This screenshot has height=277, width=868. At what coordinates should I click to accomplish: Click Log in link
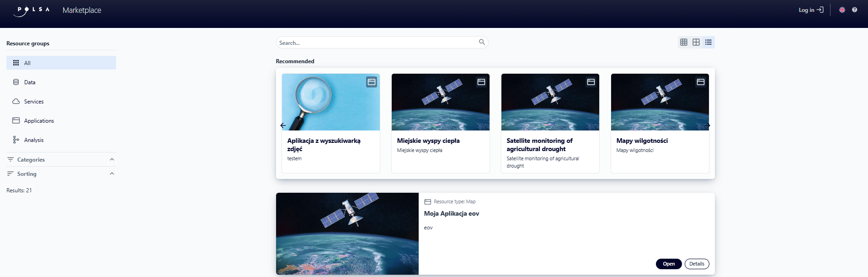(x=811, y=10)
